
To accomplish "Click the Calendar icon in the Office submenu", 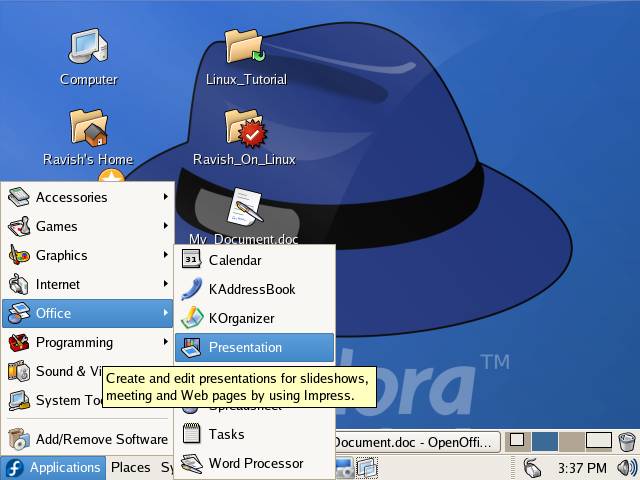I will pos(192,260).
